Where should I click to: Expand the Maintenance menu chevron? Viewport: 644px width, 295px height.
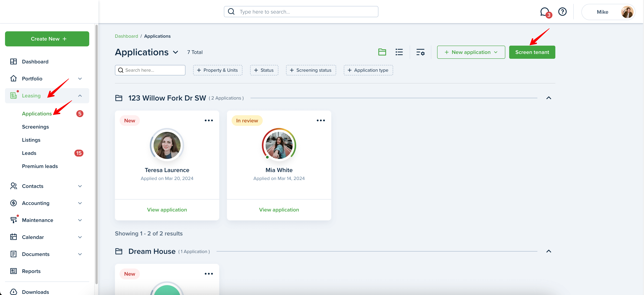click(x=80, y=220)
